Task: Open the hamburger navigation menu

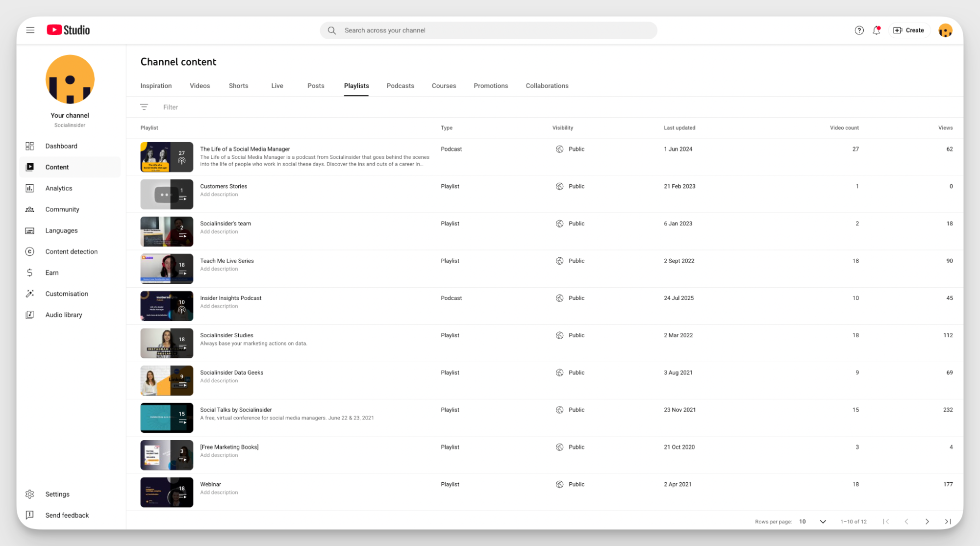Action: tap(30, 30)
